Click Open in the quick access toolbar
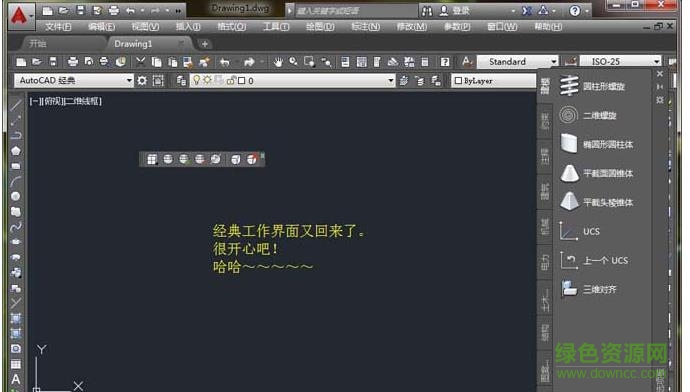Viewport: 690px width, 392px height. click(x=64, y=11)
